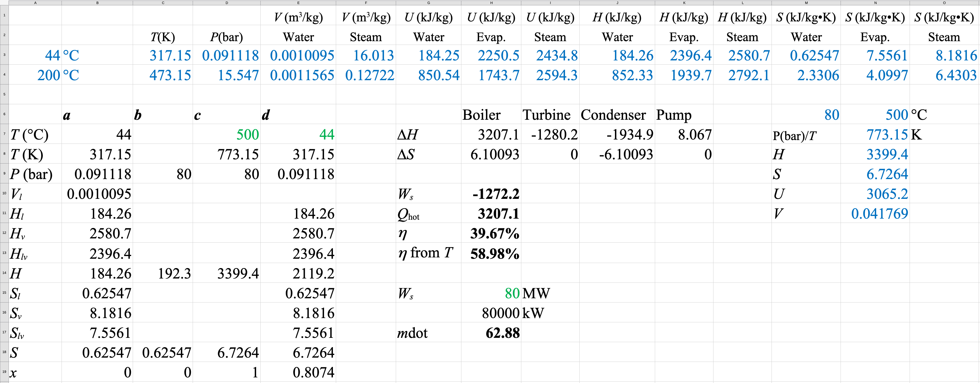This screenshot has height=383, width=980.
Task: Click column header M
Action: [806, 3]
